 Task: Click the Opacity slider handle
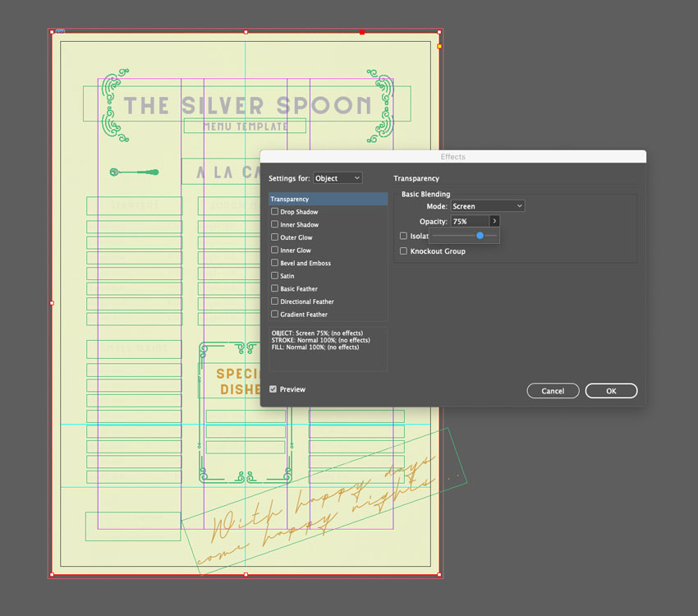pyautogui.click(x=479, y=236)
